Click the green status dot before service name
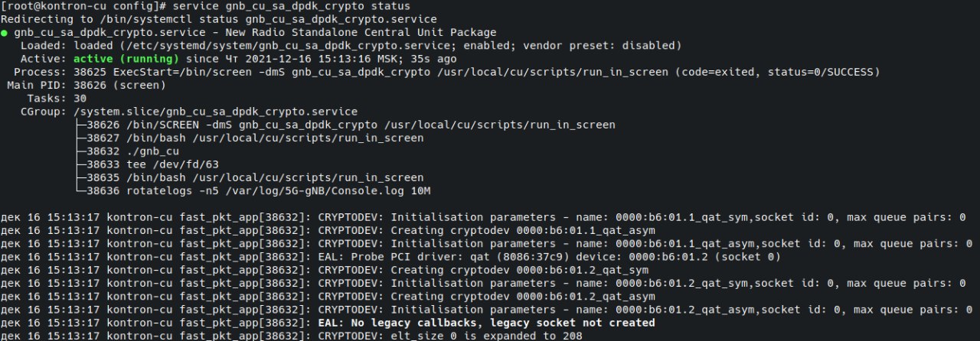The image size is (980, 341). 5,33
